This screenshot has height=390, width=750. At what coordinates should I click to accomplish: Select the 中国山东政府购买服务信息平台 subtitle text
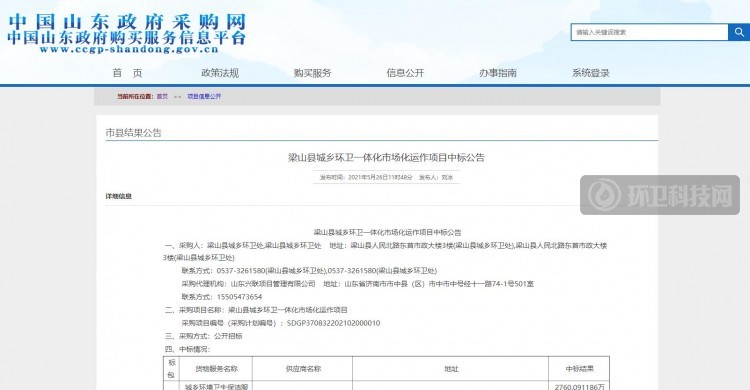[x=126, y=38]
